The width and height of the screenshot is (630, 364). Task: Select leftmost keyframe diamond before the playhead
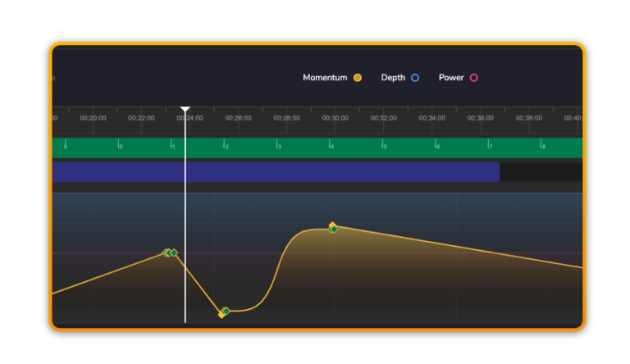[x=166, y=253]
